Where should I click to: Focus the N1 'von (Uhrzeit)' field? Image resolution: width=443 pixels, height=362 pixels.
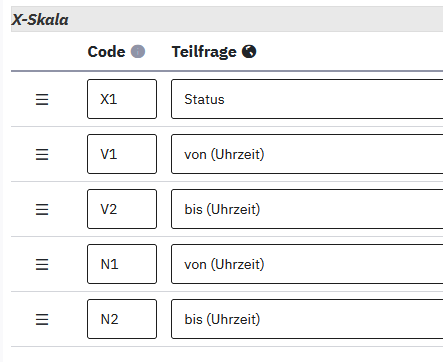tap(307, 264)
